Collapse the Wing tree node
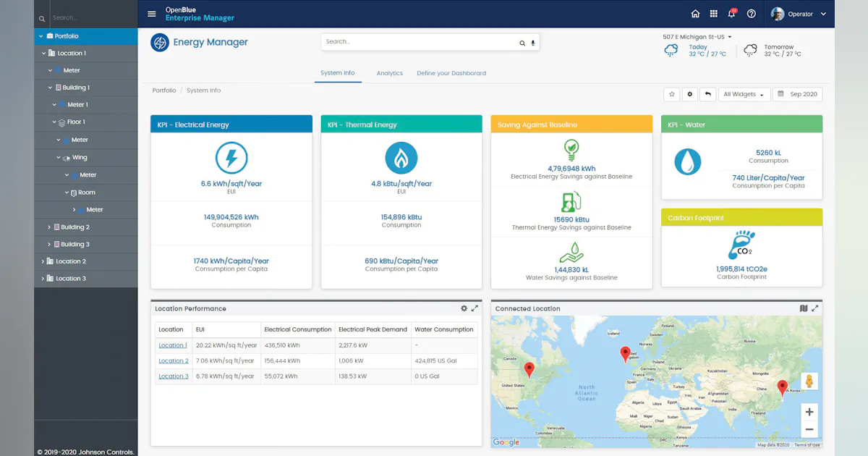Screen dimensions: 868x456 (x=59, y=157)
